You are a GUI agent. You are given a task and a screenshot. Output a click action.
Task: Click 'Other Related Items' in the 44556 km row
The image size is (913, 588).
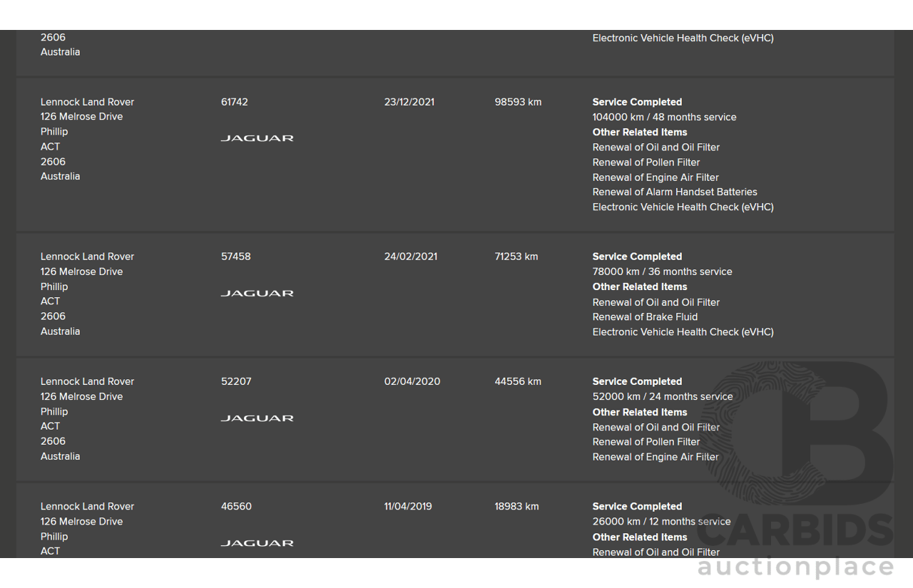[x=640, y=412]
